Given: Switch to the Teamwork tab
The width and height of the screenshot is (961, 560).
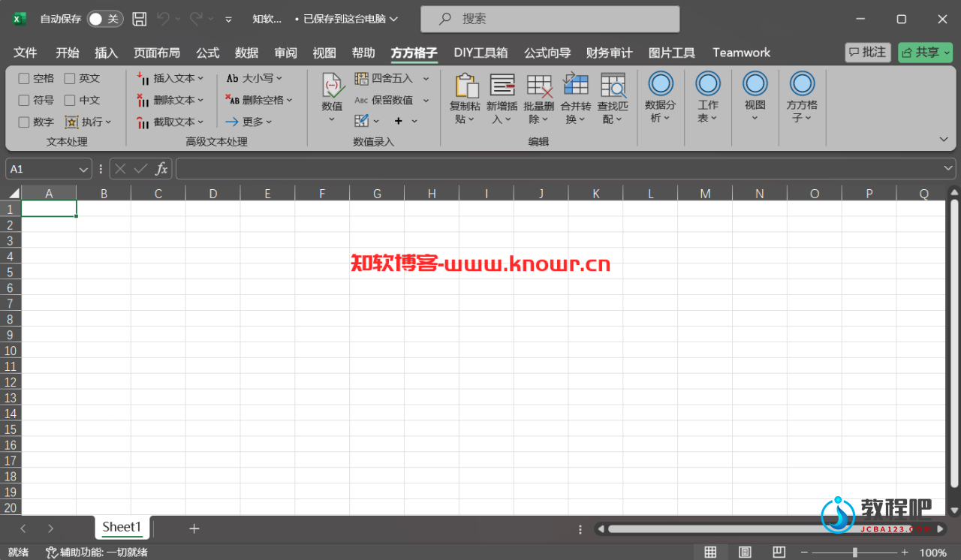Looking at the screenshot, I should 742,53.
